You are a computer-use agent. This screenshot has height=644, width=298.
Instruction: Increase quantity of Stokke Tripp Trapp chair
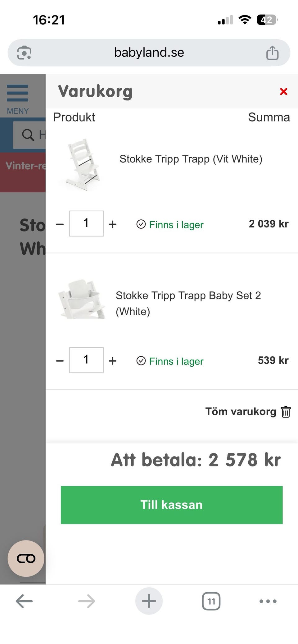coord(113,224)
